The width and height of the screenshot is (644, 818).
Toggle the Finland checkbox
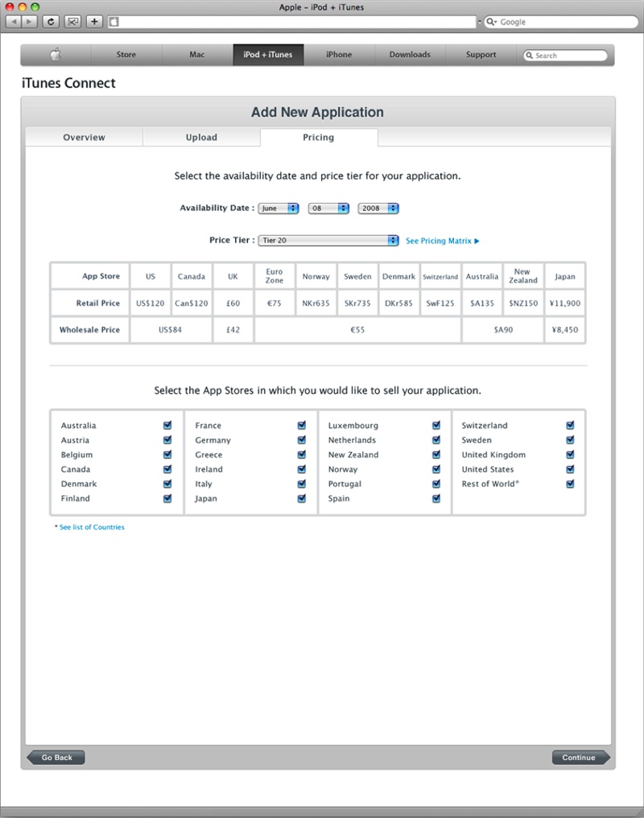[167, 498]
